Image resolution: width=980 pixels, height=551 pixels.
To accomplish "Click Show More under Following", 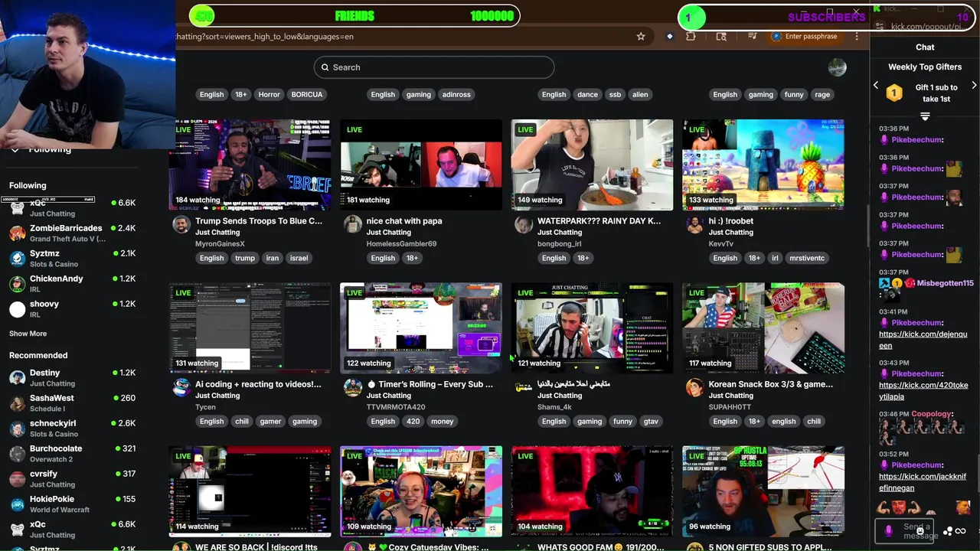I will click(x=28, y=334).
